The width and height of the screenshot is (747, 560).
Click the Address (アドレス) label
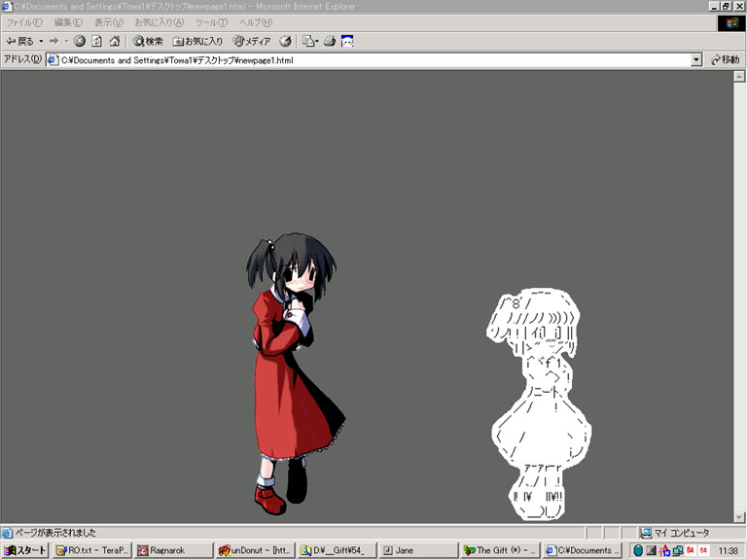pyautogui.click(x=22, y=59)
